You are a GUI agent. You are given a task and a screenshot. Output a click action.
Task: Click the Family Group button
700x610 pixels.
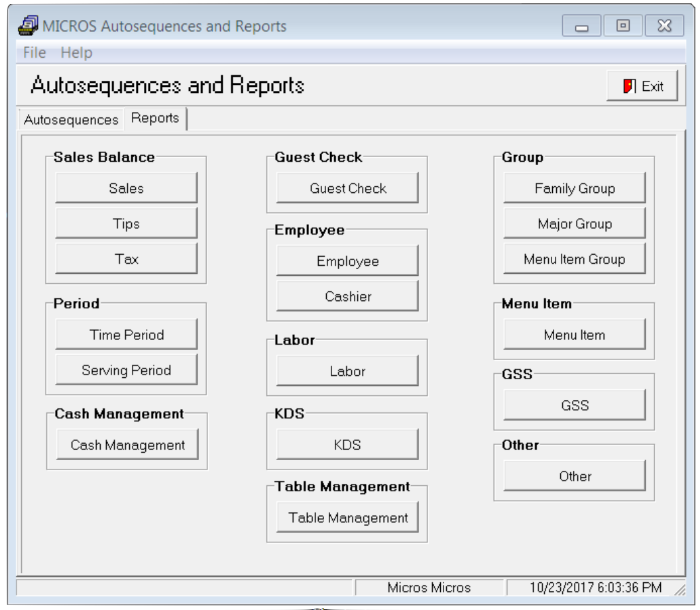point(575,188)
